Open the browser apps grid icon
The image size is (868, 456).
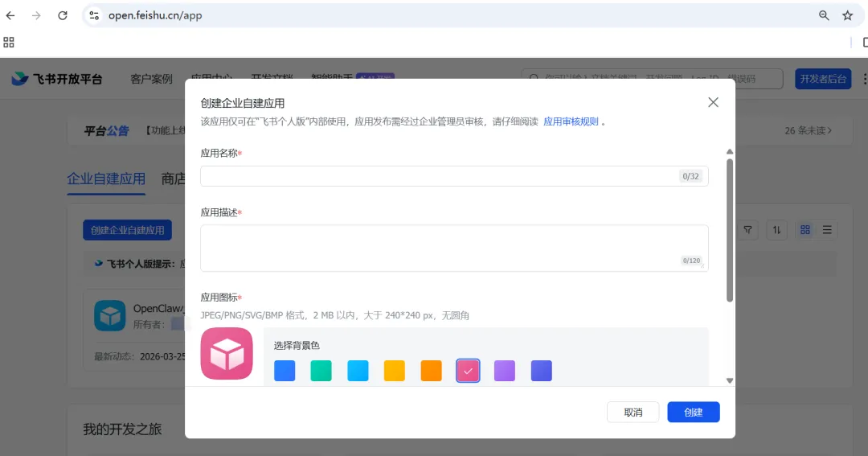(x=9, y=42)
